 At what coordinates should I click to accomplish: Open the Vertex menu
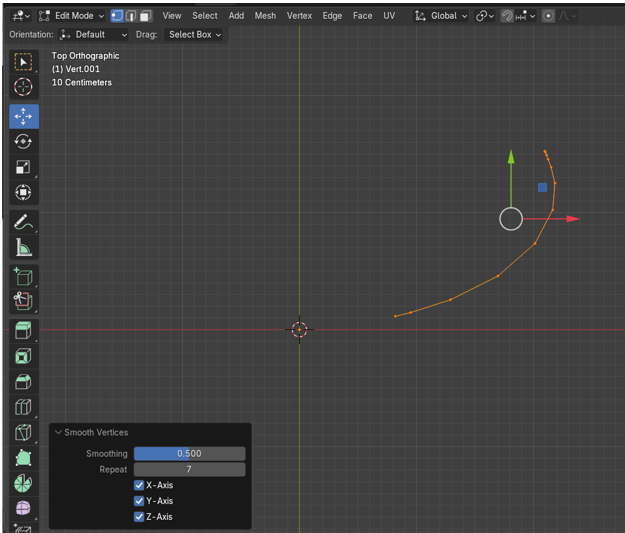click(x=299, y=16)
